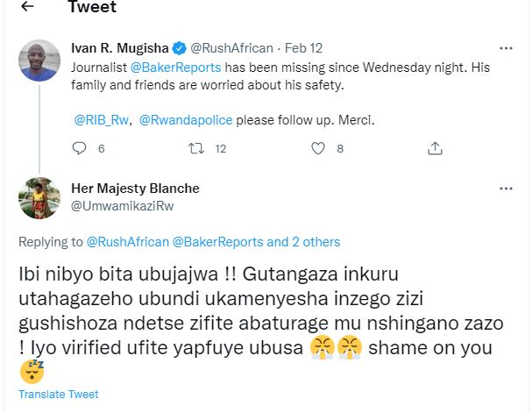Open more options on Blanche's reply
The height and width of the screenshot is (413, 532).
[x=506, y=189]
